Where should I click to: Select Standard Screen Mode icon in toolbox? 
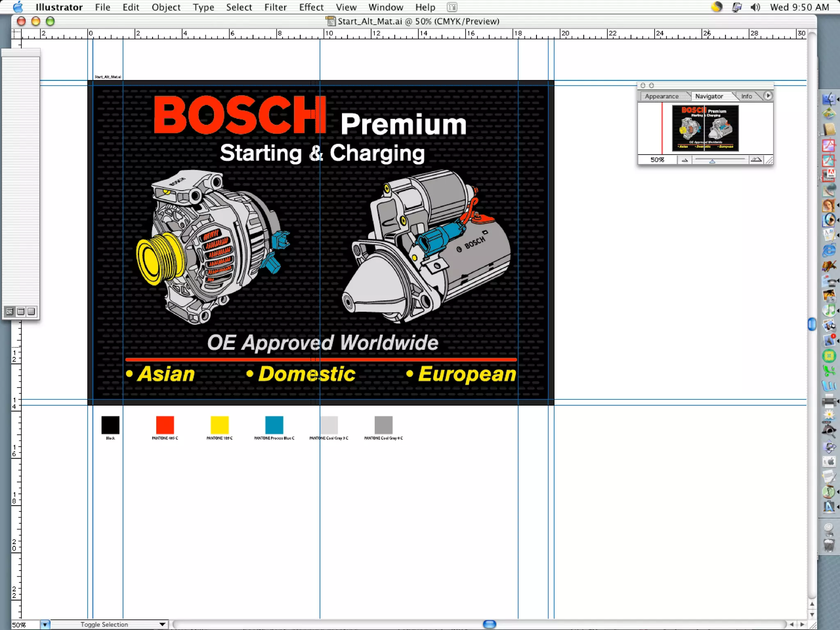(x=10, y=311)
